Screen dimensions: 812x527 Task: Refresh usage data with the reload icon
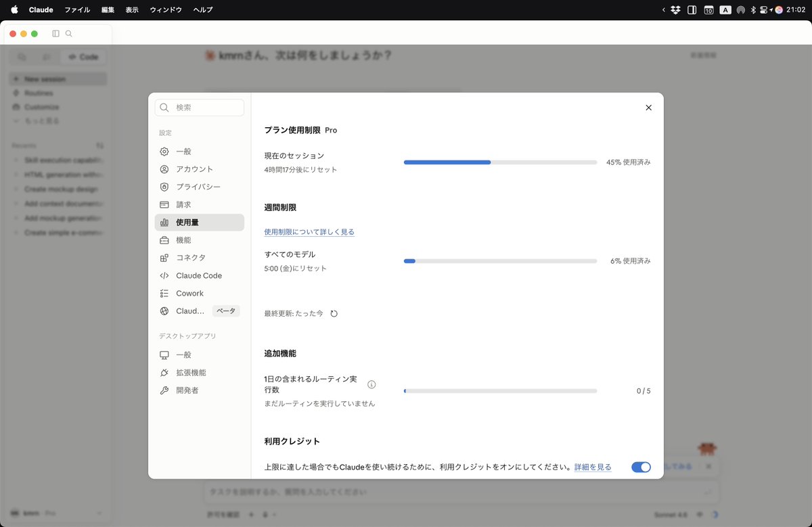click(334, 314)
